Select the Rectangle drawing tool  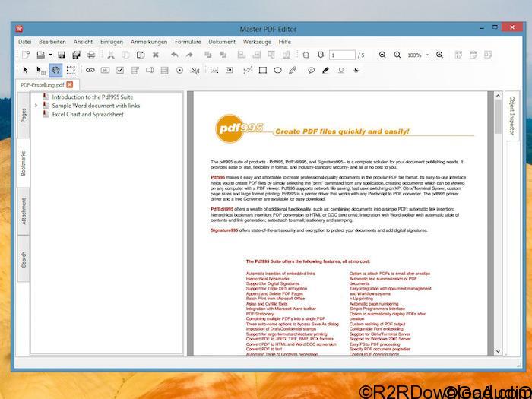263,70
